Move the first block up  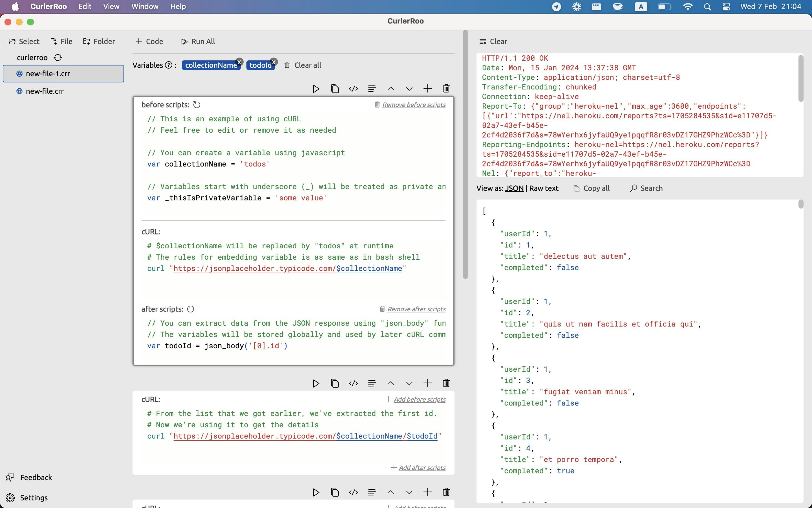(x=390, y=89)
